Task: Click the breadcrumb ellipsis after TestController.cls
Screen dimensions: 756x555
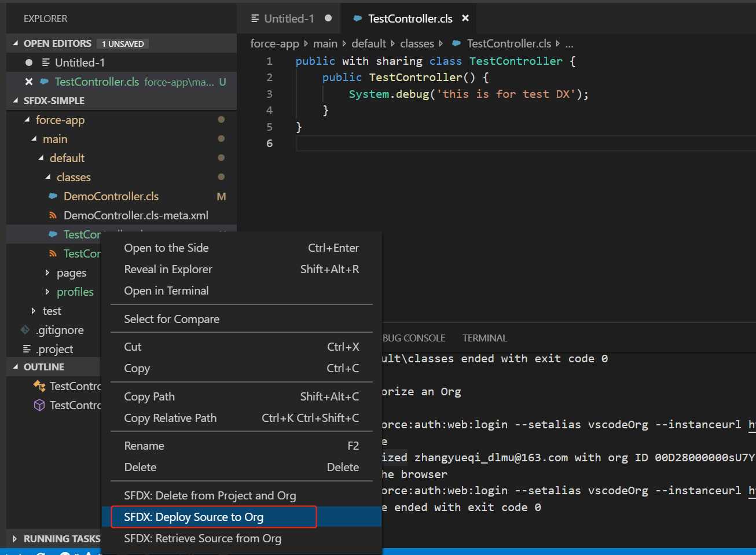Action: tap(570, 44)
